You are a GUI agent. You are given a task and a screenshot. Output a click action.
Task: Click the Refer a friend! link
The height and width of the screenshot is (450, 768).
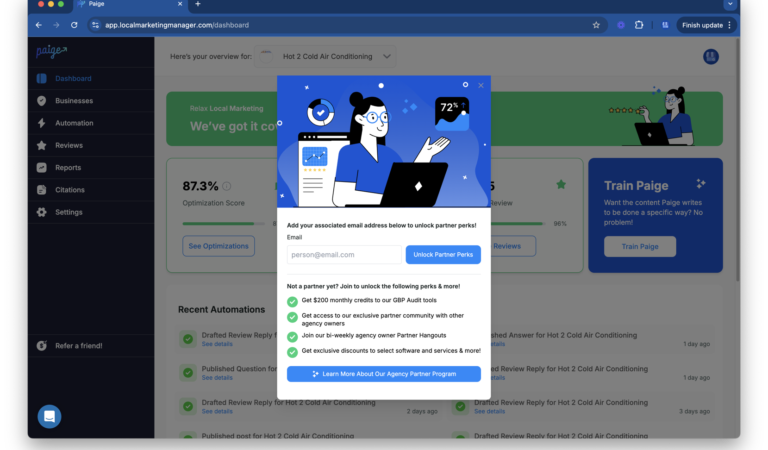[x=78, y=346]
